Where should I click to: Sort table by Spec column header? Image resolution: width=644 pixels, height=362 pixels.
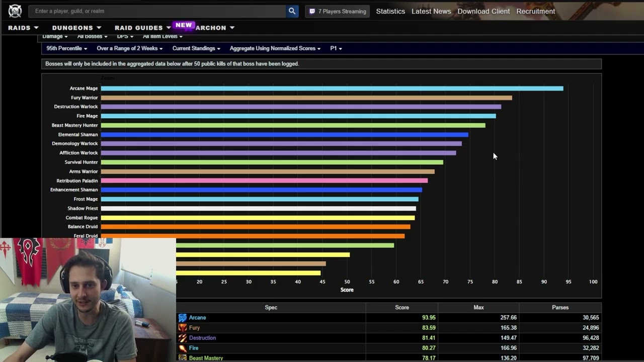tap(271, 307)
